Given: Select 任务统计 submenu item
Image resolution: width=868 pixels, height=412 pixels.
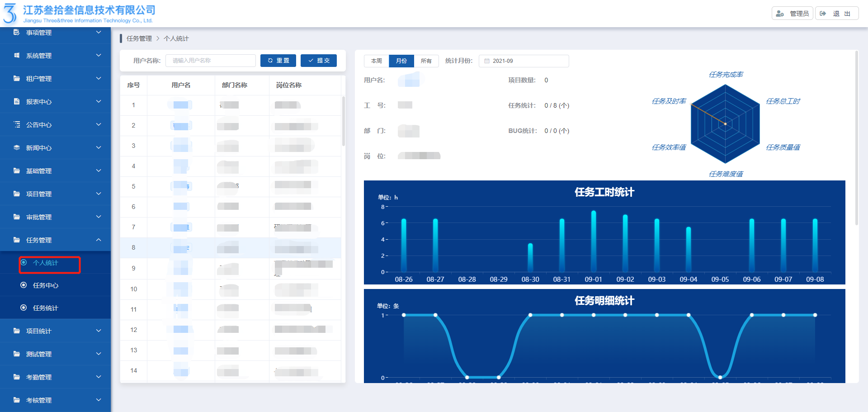Looking at the screenshot, I should [x=45, y=308].
